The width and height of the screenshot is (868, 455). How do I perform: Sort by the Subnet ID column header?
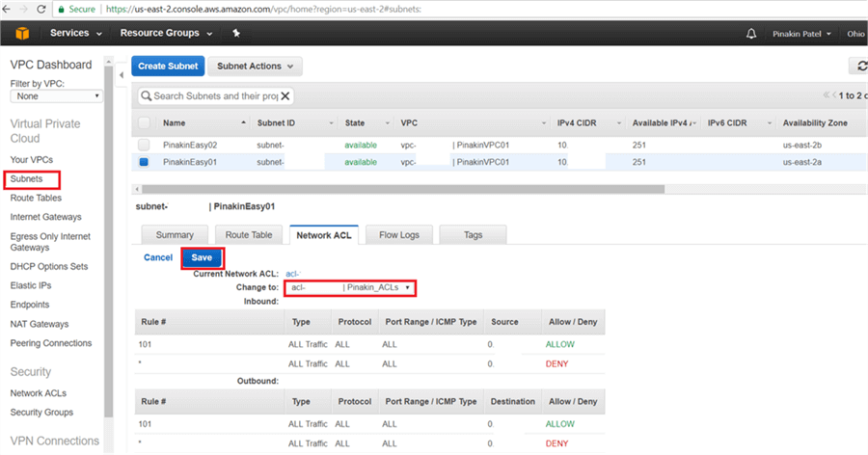(x=294, y=122)
